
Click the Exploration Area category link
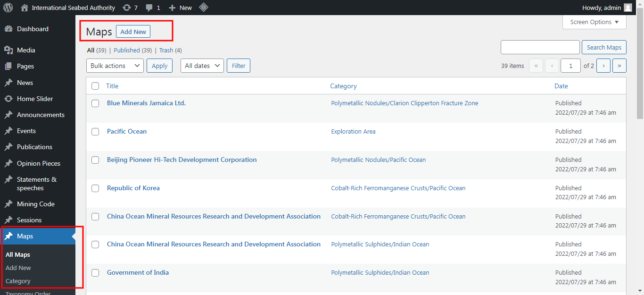point(353,131)
